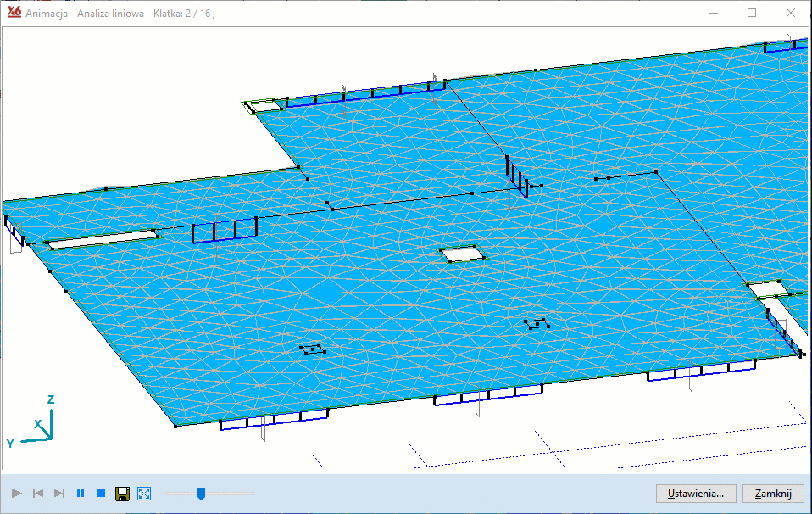This screenshot has height=514, width=812.
Task: Pause the animation playback
Action: 81,493
